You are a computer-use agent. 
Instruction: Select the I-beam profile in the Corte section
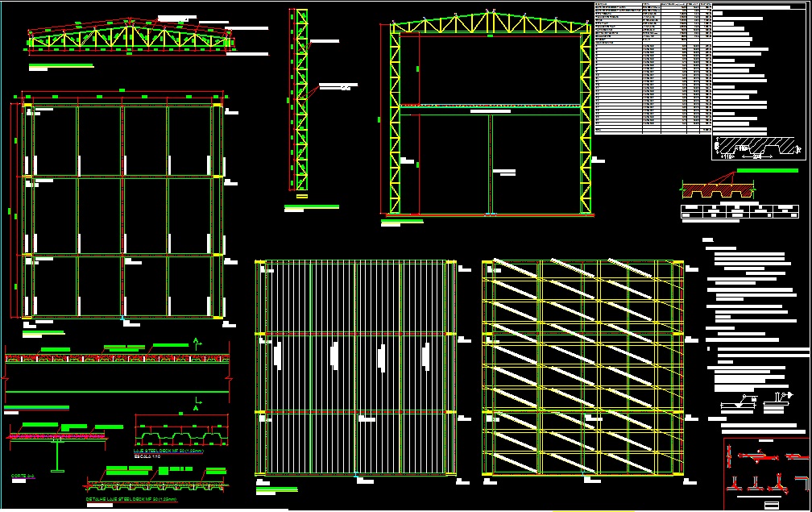[57, 455]
